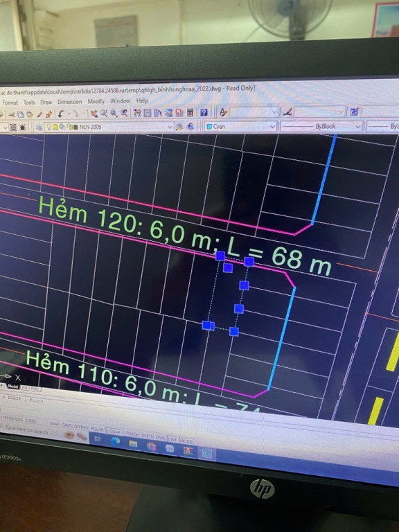Open File Explorer from taskbar
The image size is (399, 532).
click(133, 443)
